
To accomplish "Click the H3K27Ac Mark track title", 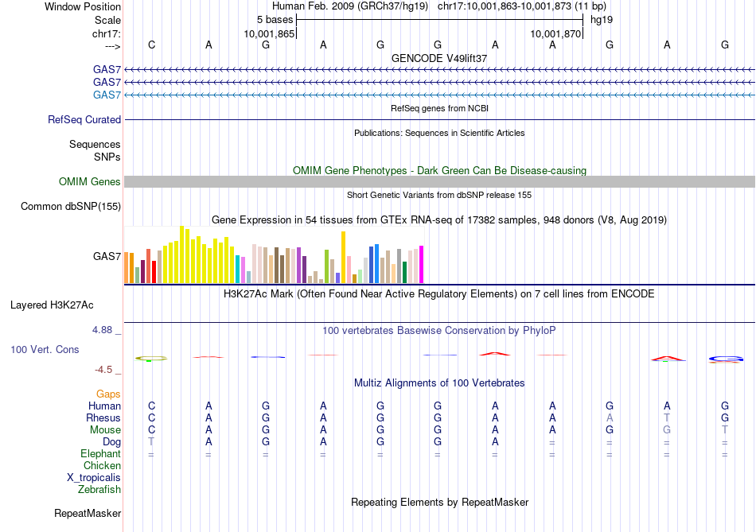I will pos(439,294).
